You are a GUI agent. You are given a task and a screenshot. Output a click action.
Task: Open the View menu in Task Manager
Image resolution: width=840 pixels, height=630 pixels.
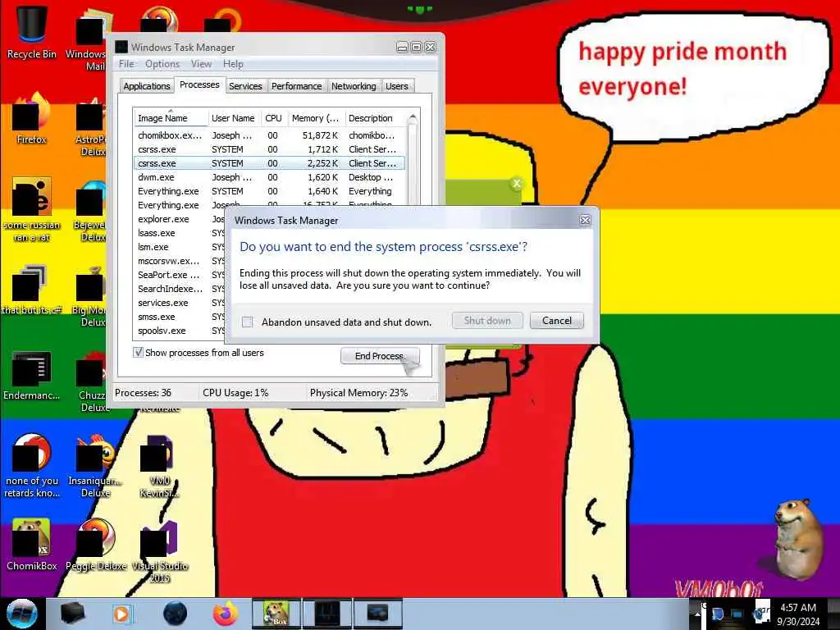coord(202,64)
